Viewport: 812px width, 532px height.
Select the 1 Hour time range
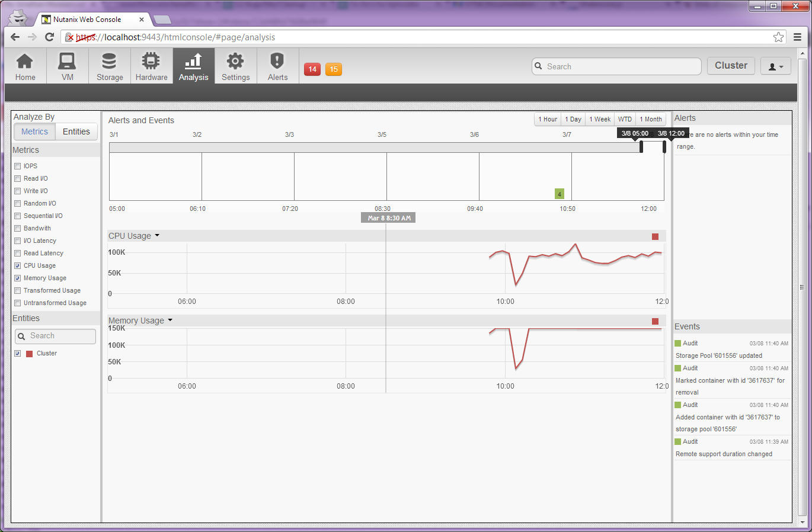point(548,119)
